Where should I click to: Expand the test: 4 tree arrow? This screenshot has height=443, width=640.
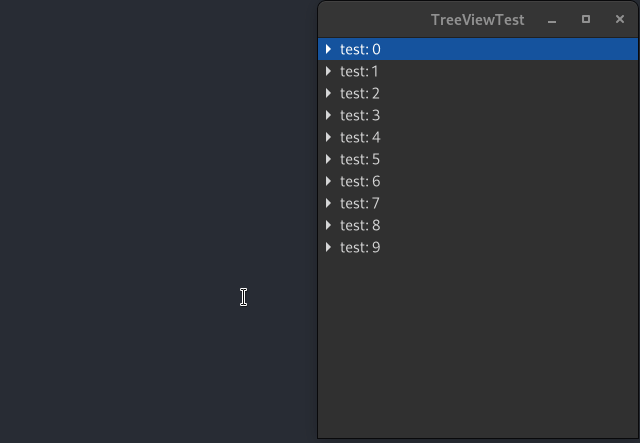pyautogui.click(x=329, y=137)
